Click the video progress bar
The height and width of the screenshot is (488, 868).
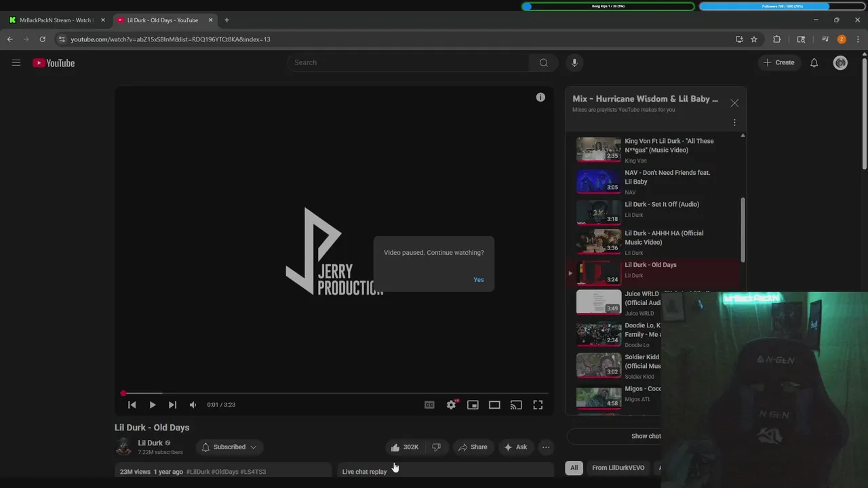[x=334, y=393]
